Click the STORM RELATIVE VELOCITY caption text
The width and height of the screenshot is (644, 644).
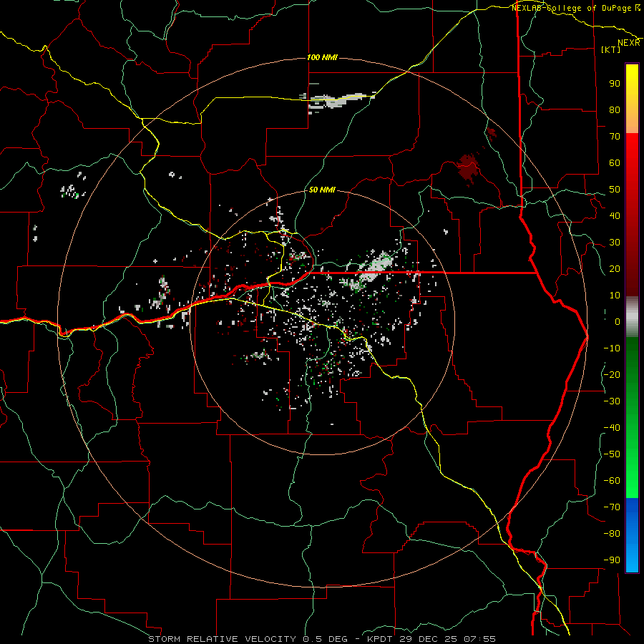(222, 639)
